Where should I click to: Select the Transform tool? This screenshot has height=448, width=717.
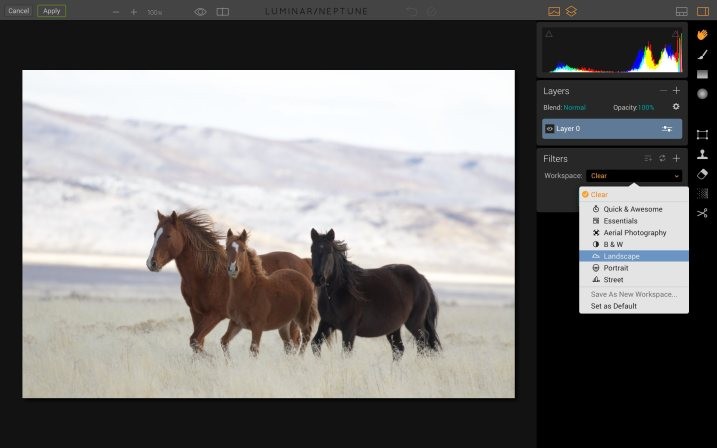pyautogui.click(x=702, y=134)
